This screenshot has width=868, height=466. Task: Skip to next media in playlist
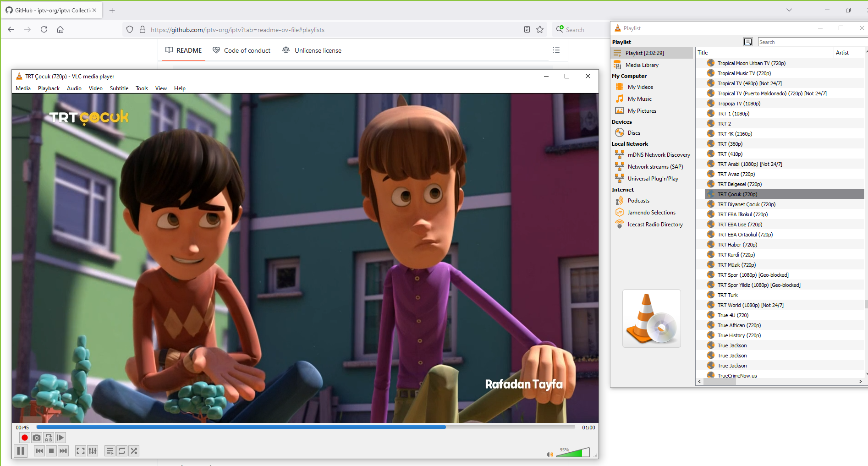tap(63, 451)
